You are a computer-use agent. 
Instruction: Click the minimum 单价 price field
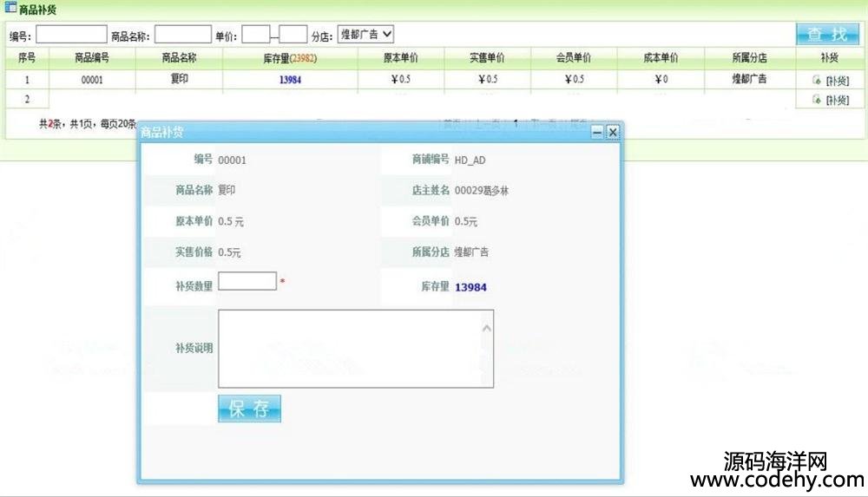point(255,35)
